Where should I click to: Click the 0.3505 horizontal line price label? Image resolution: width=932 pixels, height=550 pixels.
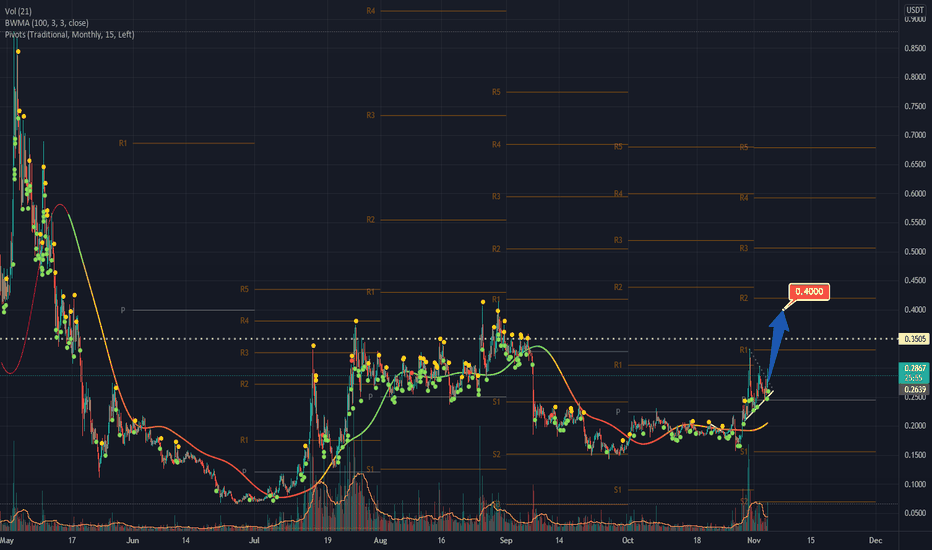point(915,339)
